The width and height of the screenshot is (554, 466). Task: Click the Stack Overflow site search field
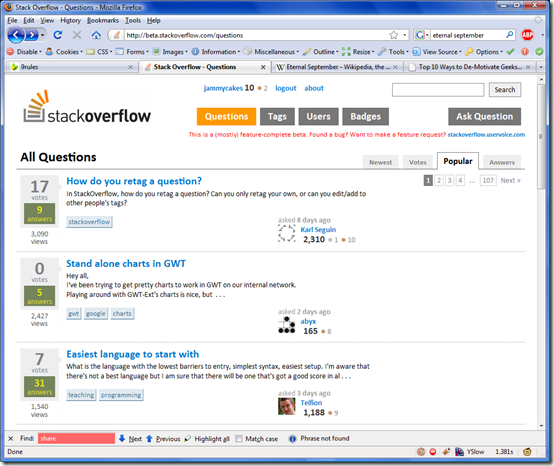click(438, 90)
